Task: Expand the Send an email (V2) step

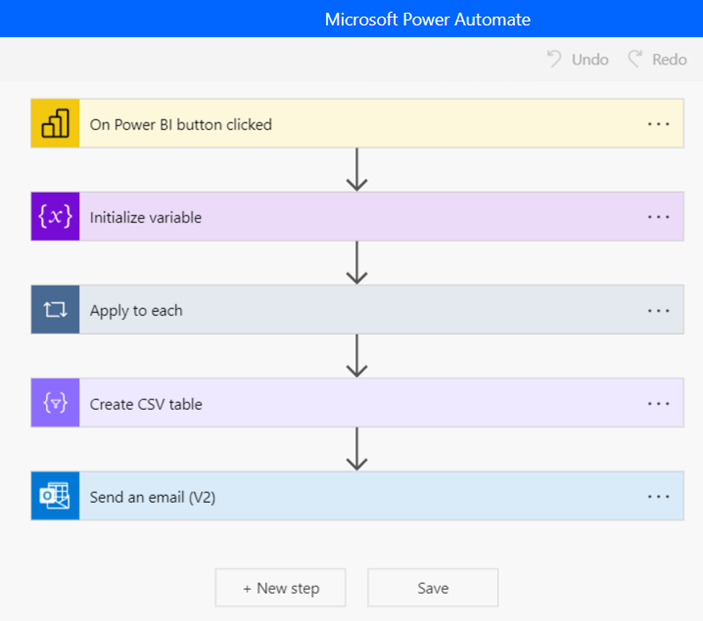Action: (x=357, y=496)
